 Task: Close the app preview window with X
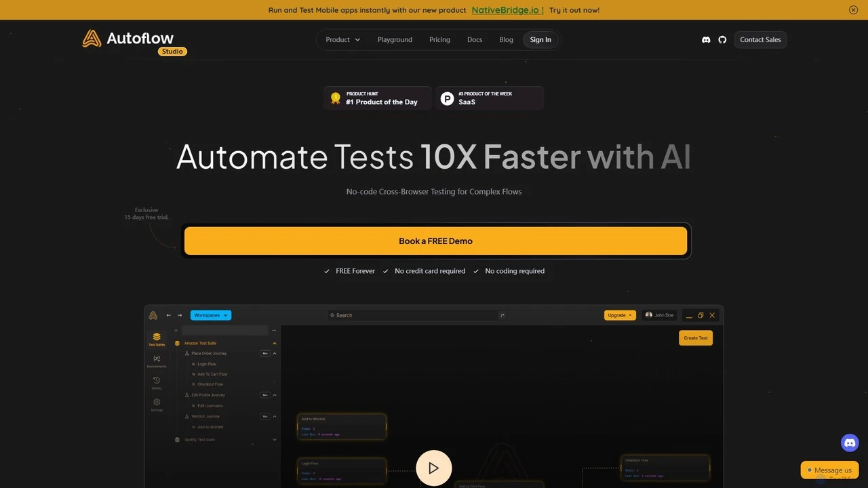[x=712, y=315]
